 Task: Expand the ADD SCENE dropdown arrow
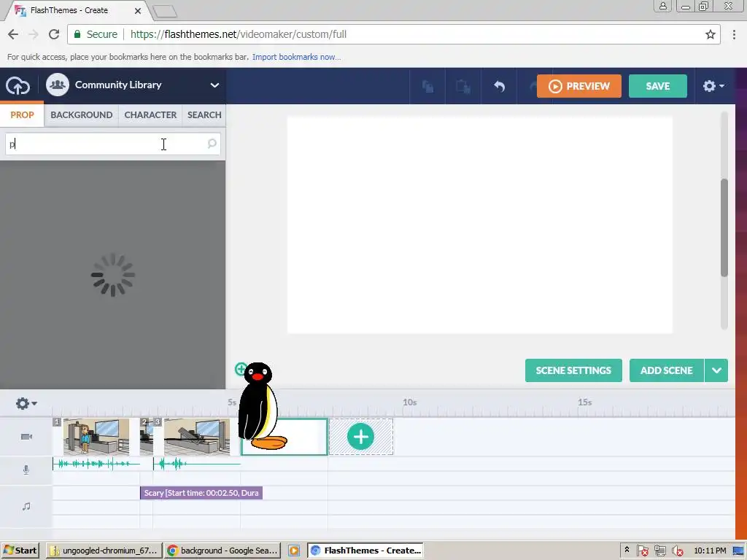pyautogui.click(x=716, y=370)
